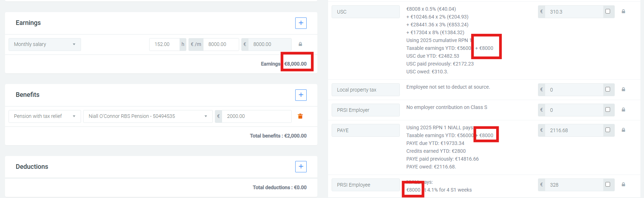Click the plus icon in Deductions section

coord(301,167)
